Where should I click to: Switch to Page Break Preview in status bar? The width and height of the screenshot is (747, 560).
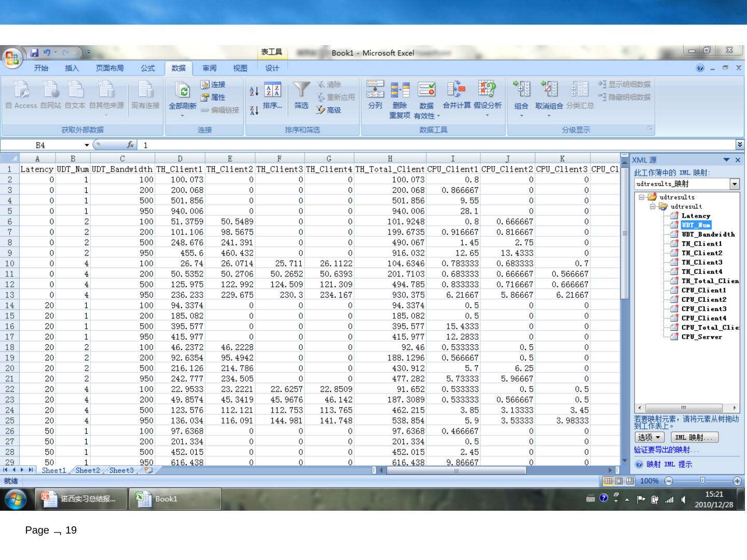[x=629, y=481]
